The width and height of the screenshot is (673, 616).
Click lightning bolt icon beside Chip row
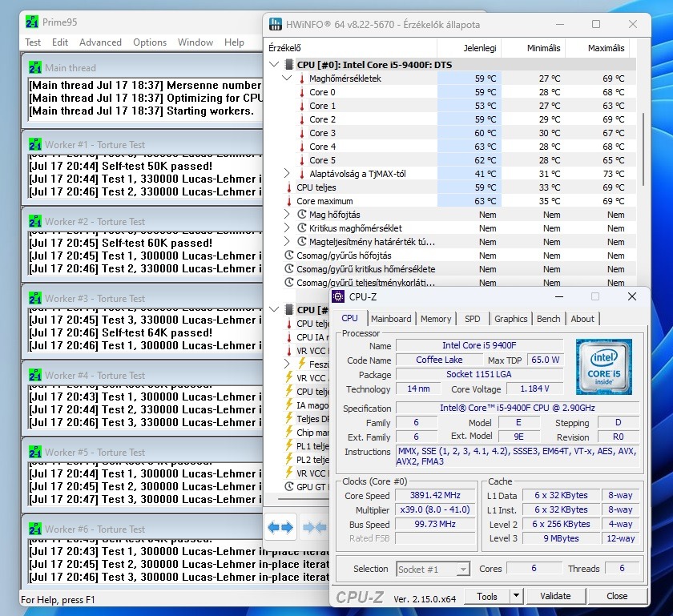coord(289,433)
